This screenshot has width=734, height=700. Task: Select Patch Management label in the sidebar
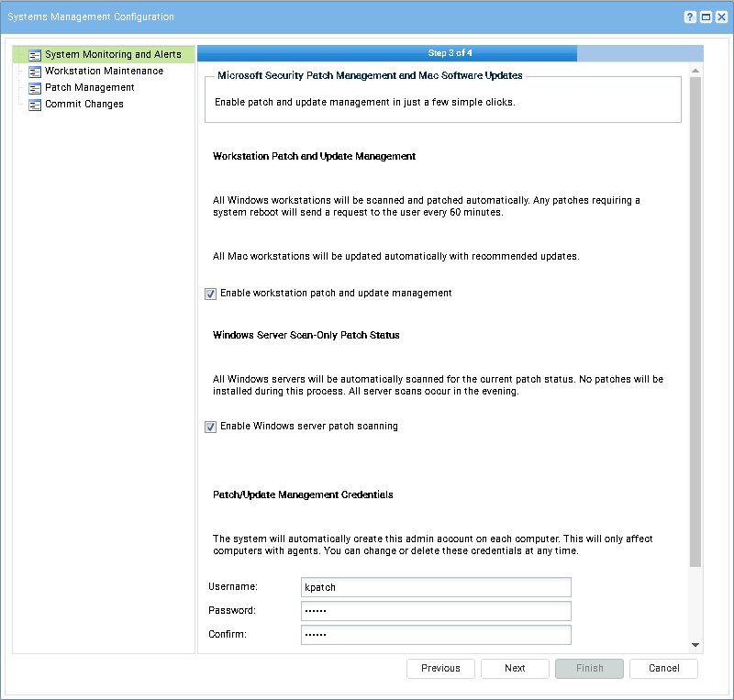click(90, 88)
